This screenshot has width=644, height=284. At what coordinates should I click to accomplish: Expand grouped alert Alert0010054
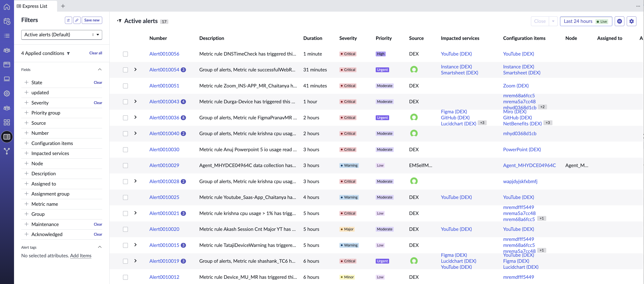[x=135, y=69]
